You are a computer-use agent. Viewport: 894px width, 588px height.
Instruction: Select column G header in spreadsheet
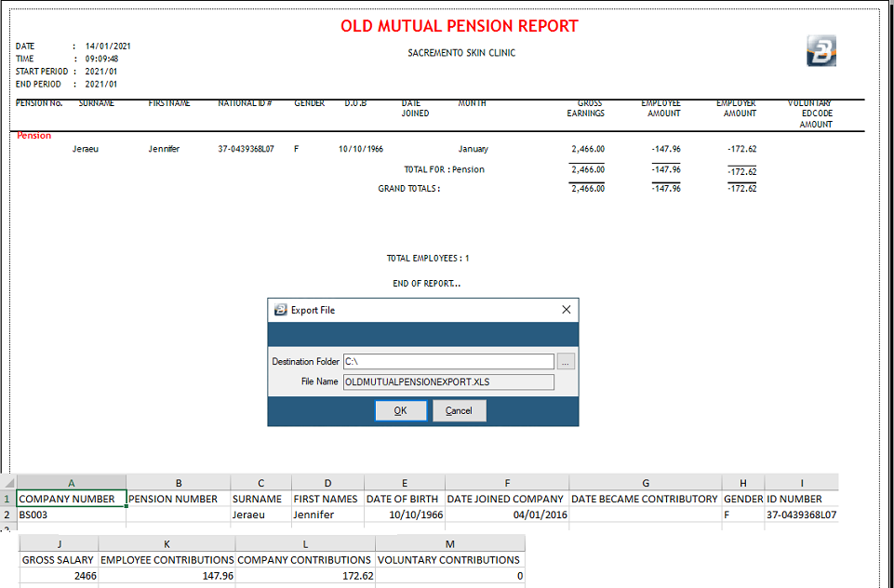pos(646,483)
